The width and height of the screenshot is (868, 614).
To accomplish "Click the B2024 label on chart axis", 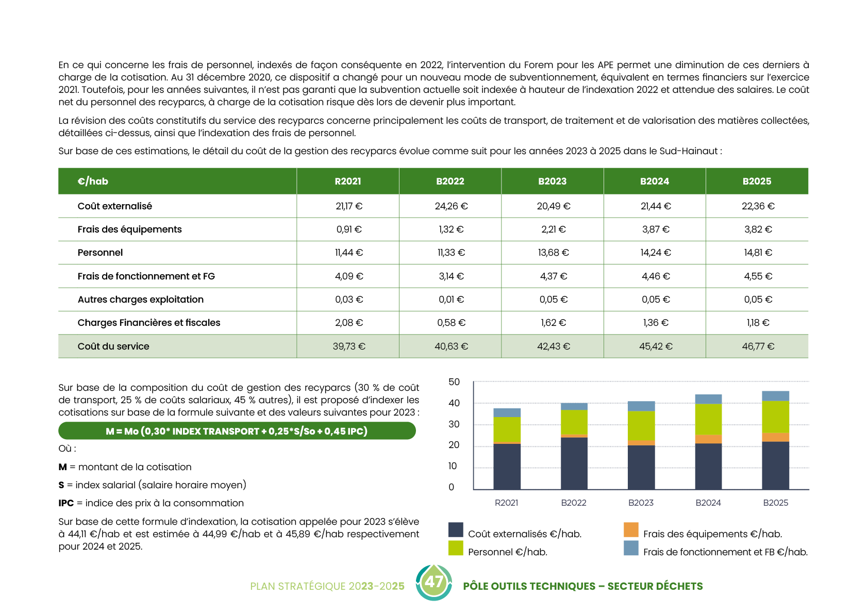I will 708,503.
